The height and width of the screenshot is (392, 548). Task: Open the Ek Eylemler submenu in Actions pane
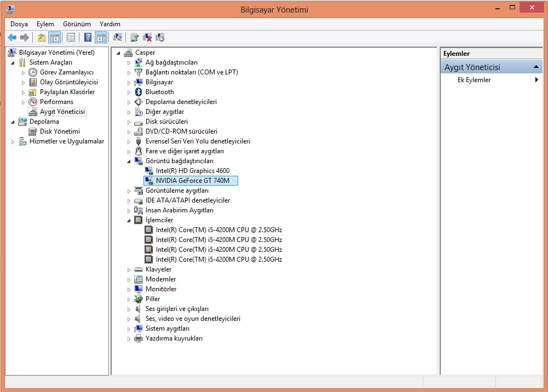[x=492, y=79]
